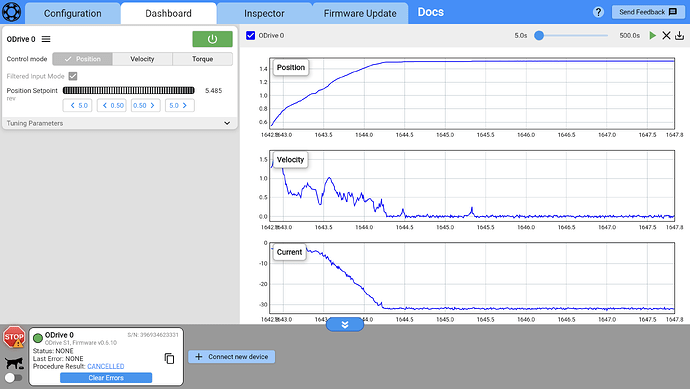Open ODrive 0 hamburger menu
Viewport: 690px width, 389px height.
click(46, 39)
